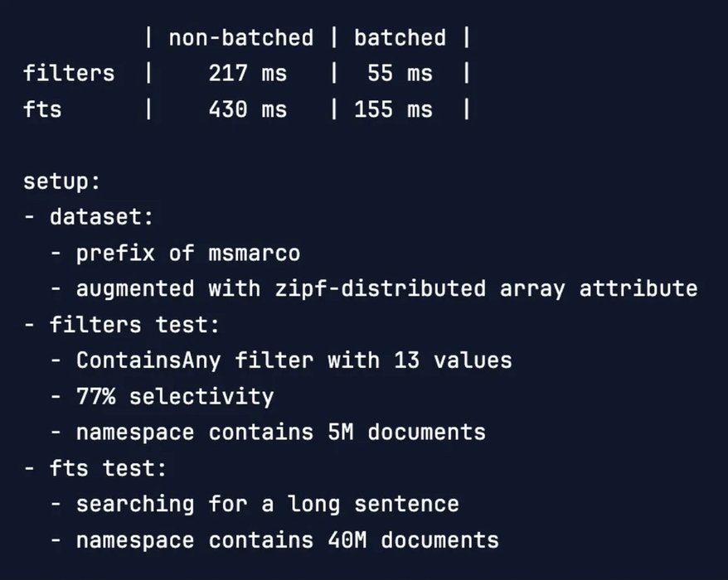Click the "ContainsAny" word

pyautogui.click(x=148, y=360)
